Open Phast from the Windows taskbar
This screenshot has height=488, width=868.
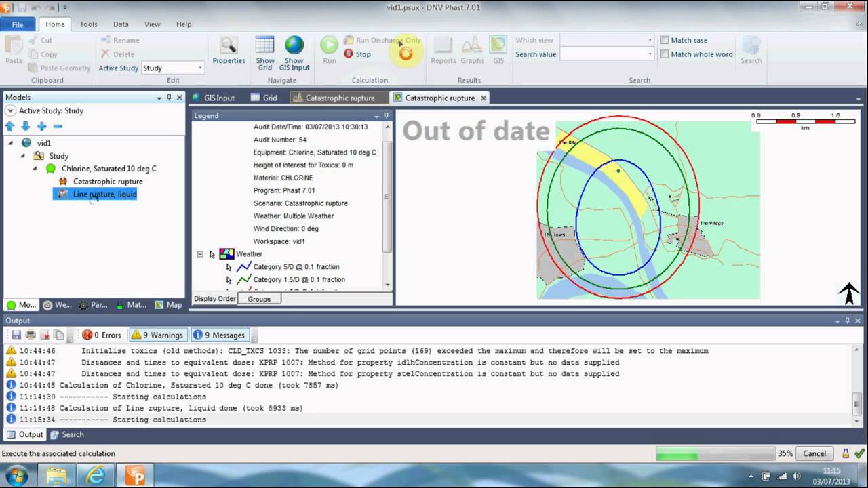point(135,476)
